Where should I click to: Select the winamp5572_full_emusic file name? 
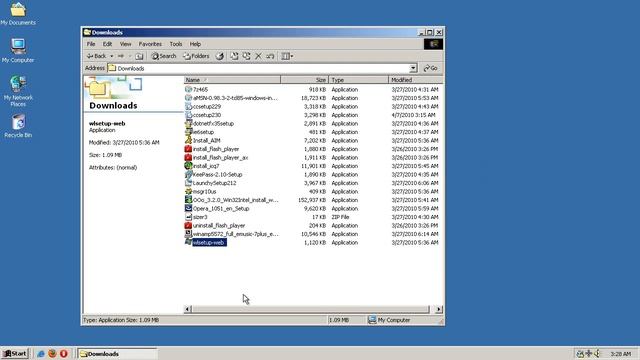tap(236, 234)
